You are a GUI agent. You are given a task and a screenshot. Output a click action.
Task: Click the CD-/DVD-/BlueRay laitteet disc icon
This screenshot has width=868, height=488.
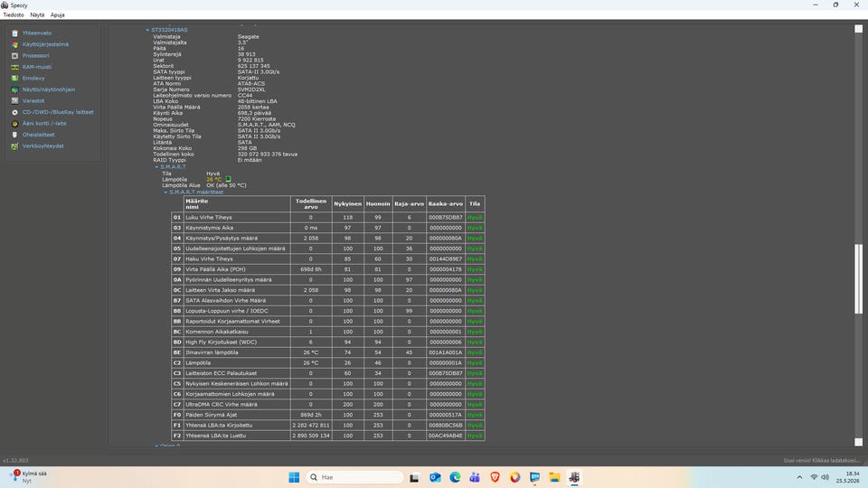point(14,112)
